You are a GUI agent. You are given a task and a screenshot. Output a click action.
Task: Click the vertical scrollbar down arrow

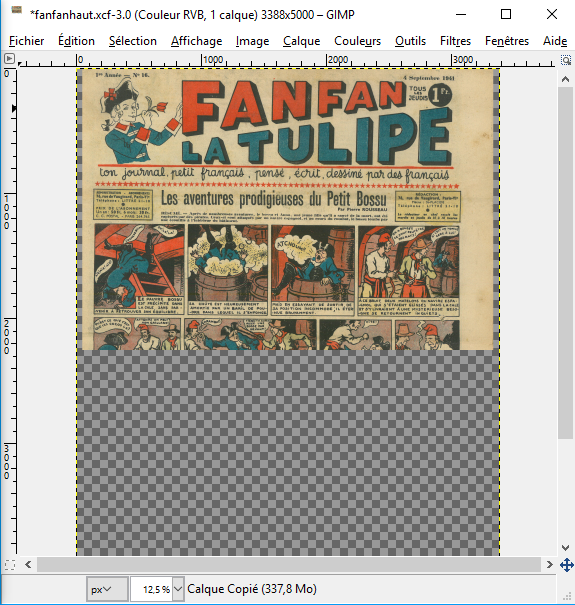pyautogui.click(x=565, y=548)
